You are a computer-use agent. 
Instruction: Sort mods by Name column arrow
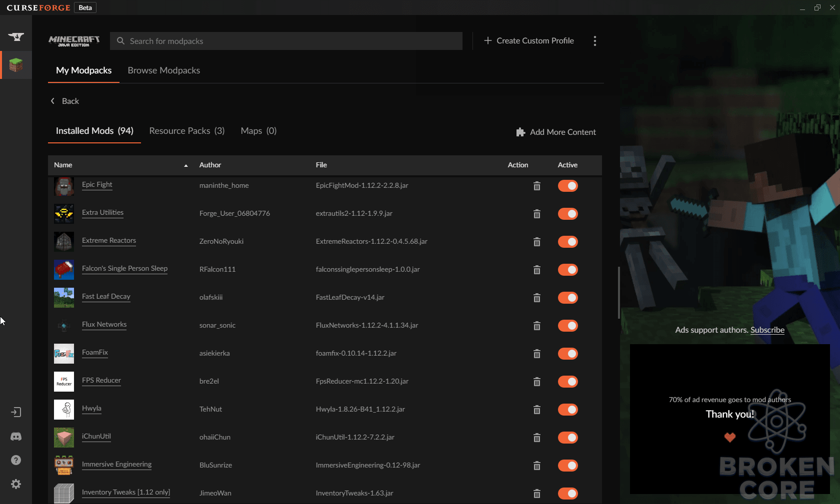[186, 165]
